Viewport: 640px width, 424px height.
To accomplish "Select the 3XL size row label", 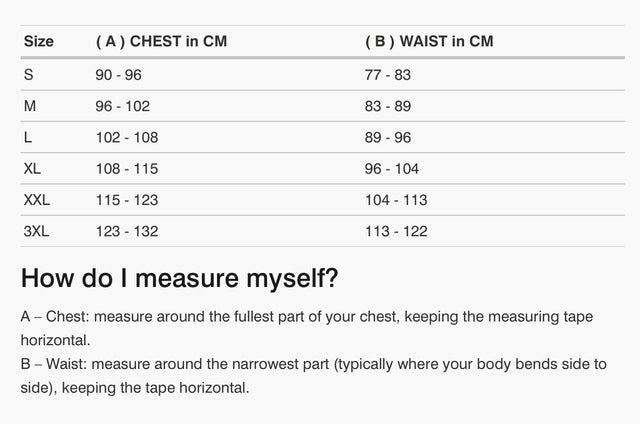I will [35, 231].
